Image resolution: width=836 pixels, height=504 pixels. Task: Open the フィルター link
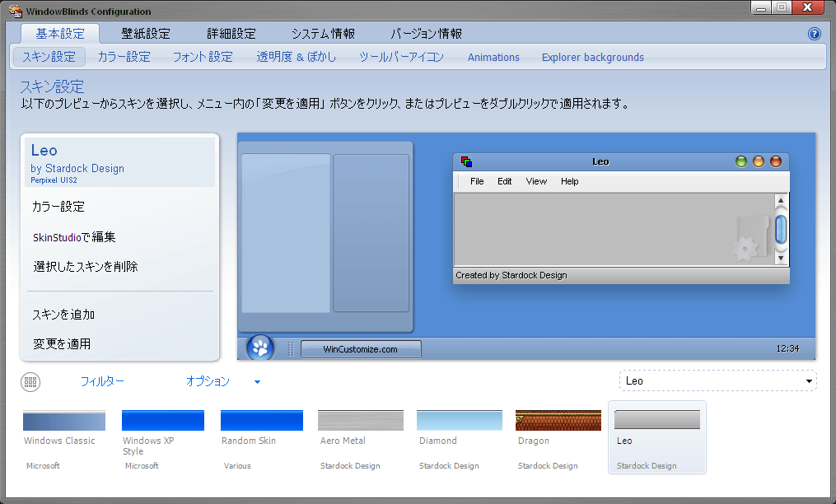(x=102, y=381)
